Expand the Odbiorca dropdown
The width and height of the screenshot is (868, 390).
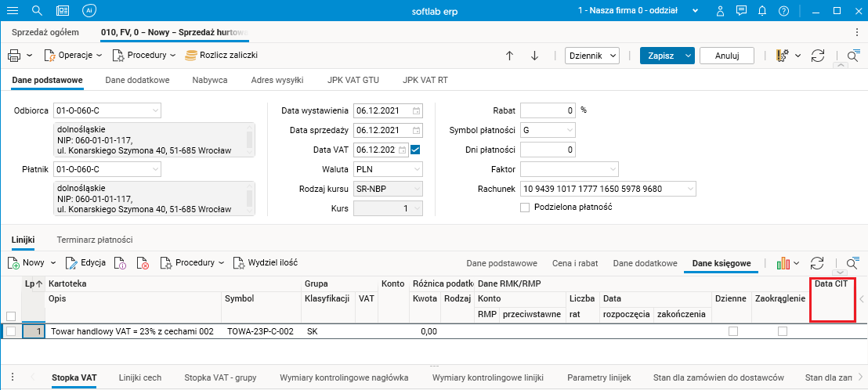pyautogui.click(x=155, y=110)
